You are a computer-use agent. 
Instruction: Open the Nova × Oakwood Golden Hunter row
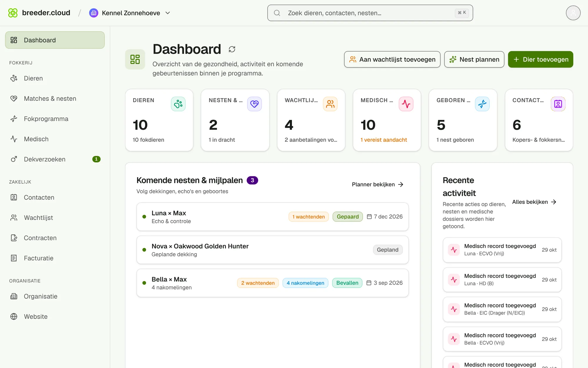pos(273,250)
